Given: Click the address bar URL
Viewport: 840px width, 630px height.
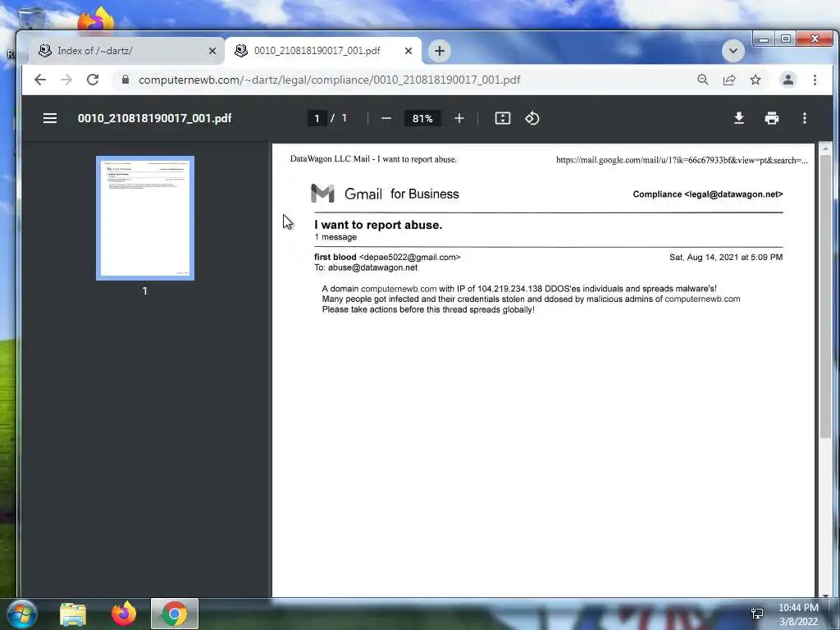Looking at the screenshot, I should [330, 80].
